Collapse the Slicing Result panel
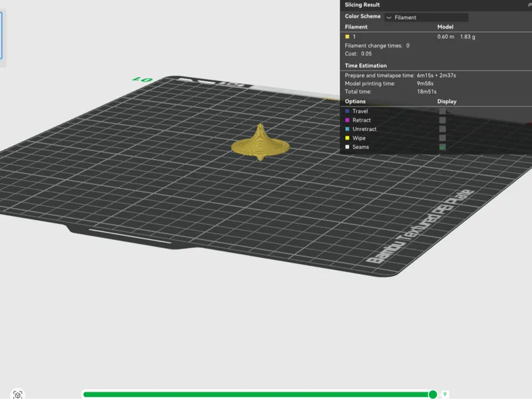 click(x=529, y=5)
